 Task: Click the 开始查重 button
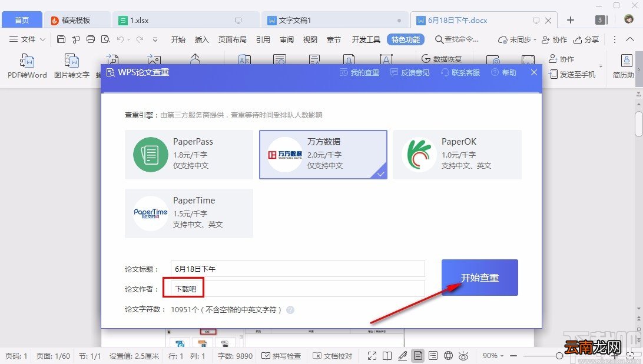[x=480, y=277]
